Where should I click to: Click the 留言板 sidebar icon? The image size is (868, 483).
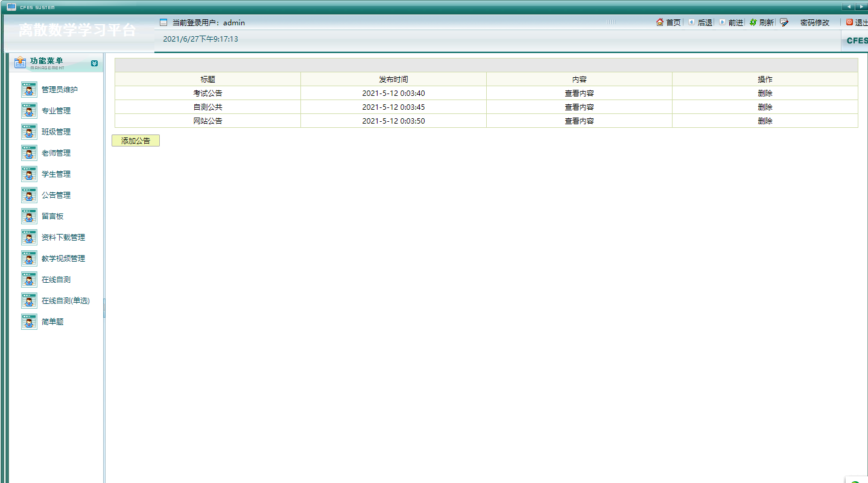(x=29, y=216)
